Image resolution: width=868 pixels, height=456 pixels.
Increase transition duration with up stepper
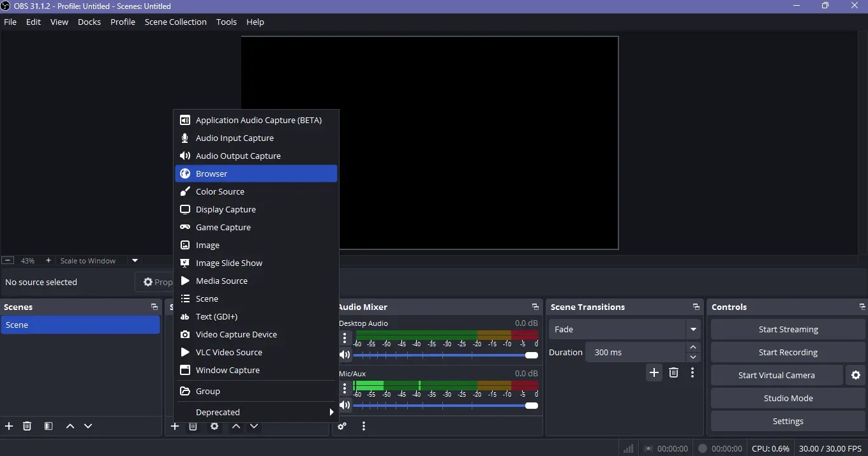(x=693, y=347)
